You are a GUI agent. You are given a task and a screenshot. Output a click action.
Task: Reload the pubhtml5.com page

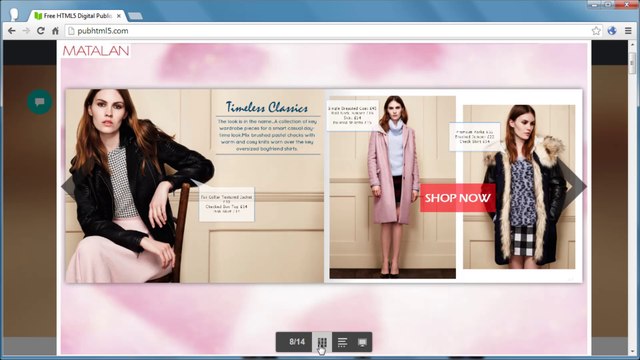(x=40, y=31)
